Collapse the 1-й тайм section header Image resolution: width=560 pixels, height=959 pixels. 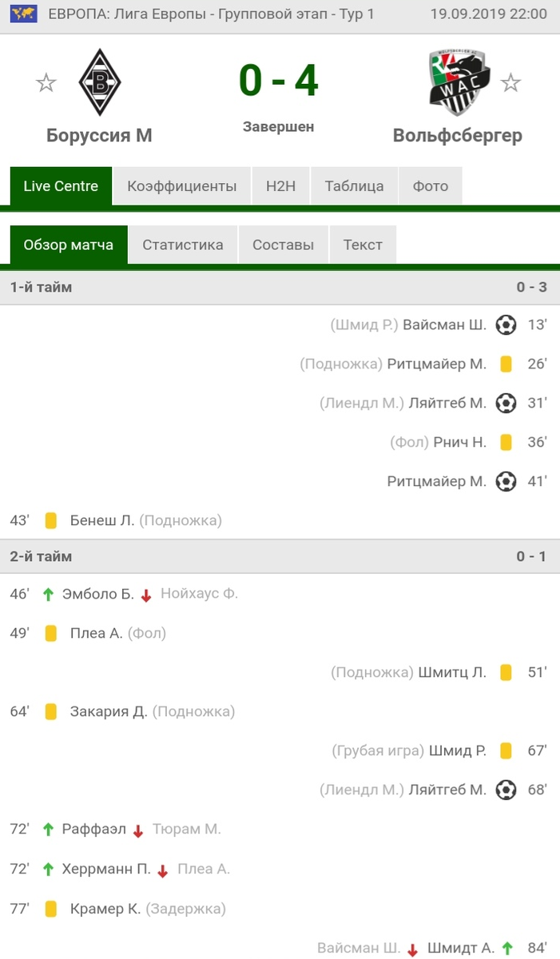[280, 287]
